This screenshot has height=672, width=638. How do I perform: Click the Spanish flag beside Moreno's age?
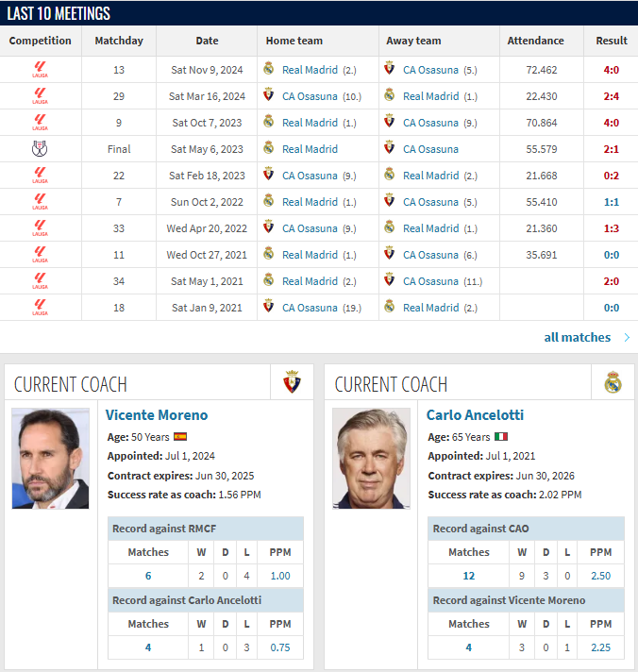click(180, 437)
